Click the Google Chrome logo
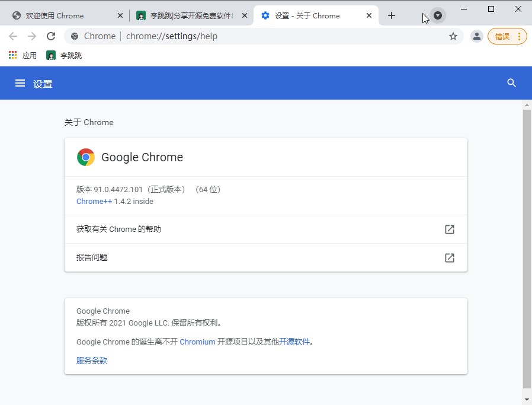 (x=86, y=157)
